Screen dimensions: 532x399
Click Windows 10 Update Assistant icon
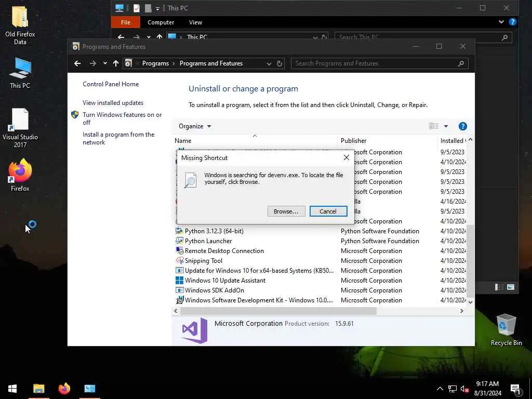179,280
